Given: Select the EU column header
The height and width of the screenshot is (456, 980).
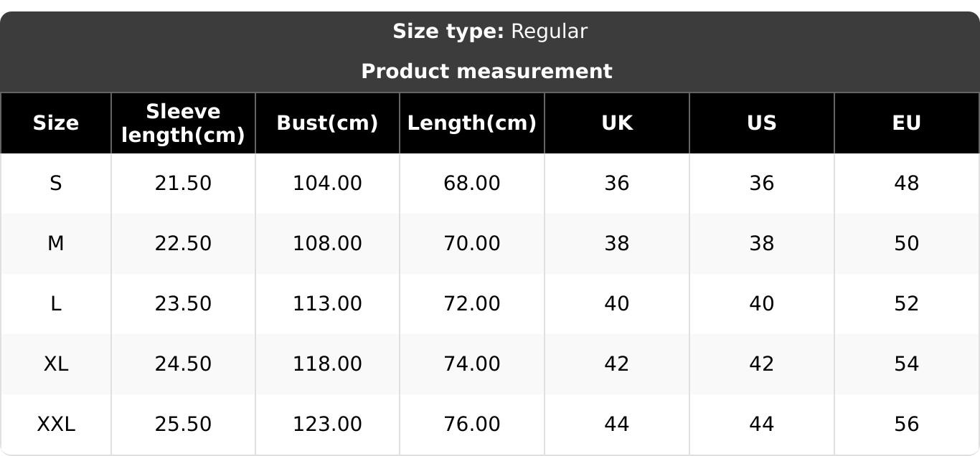Looking at the screenshot, I should pos(906,123).
